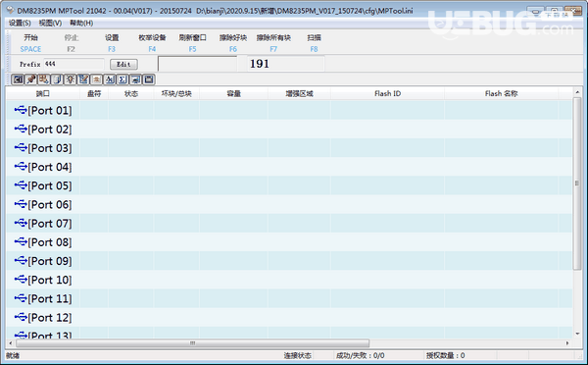Click the first toolbar icon left of the pushpin
The width and height of the screenshot is (588, 365).
pyautogui.click(x=18, y=79)
